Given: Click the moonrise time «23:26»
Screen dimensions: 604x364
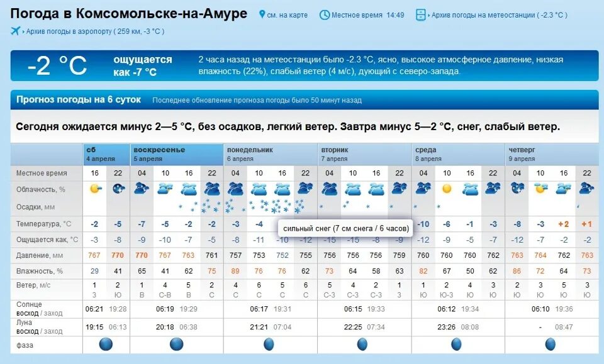Looking at the screenshot, I should pos(447,327).
